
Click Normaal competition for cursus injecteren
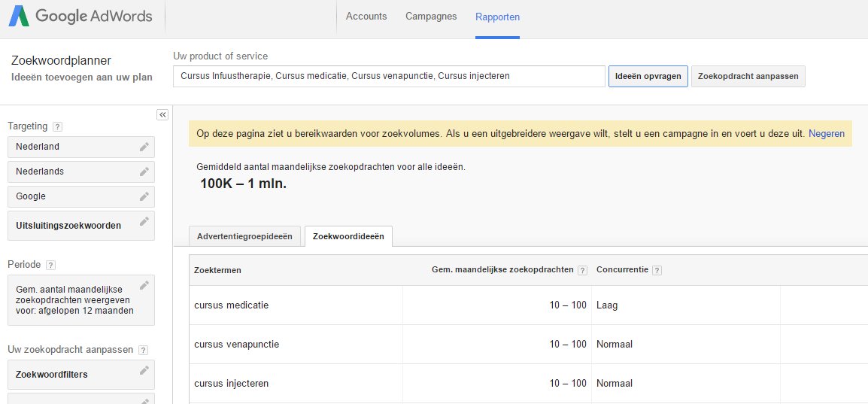pyautogui.click(x=615, y=384)
